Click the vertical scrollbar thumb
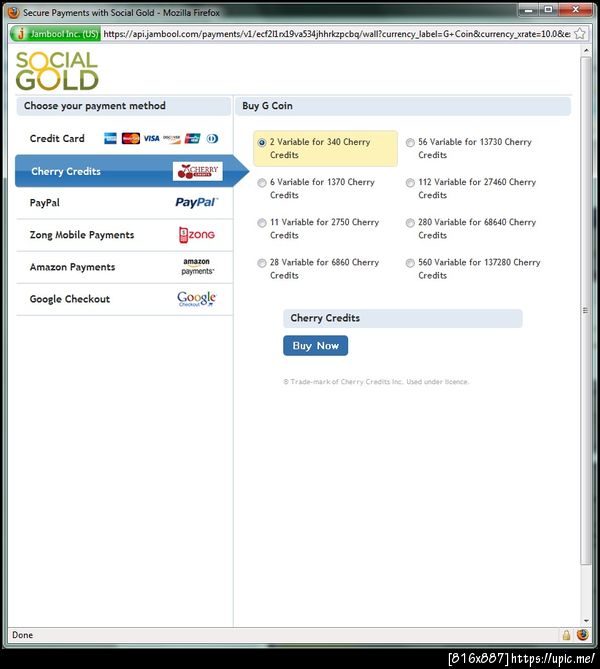The height and width of the screenshot is (669, 600). click(x=586, y=310)
